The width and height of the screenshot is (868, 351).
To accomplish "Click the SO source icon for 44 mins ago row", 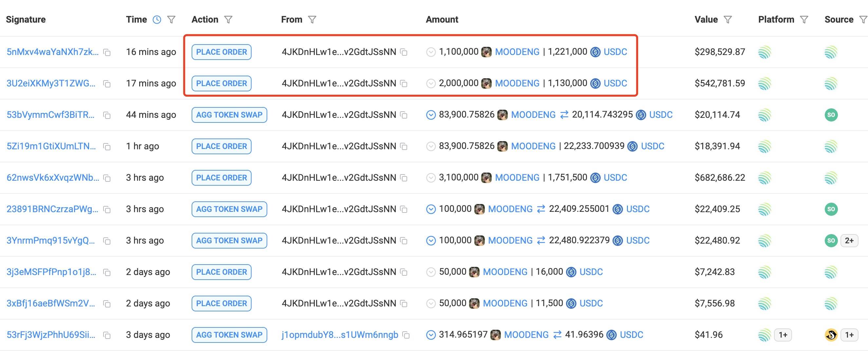I will tap(831, 115).
